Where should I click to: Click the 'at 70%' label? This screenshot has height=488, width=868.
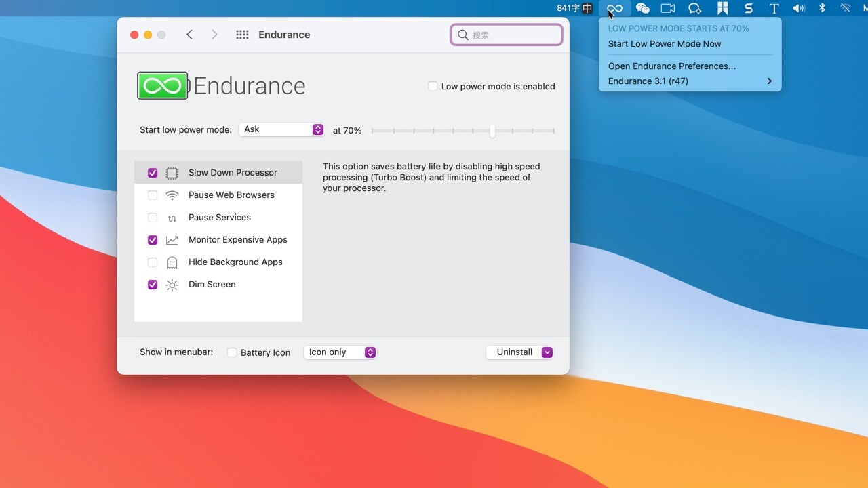[x=347, y=130]
